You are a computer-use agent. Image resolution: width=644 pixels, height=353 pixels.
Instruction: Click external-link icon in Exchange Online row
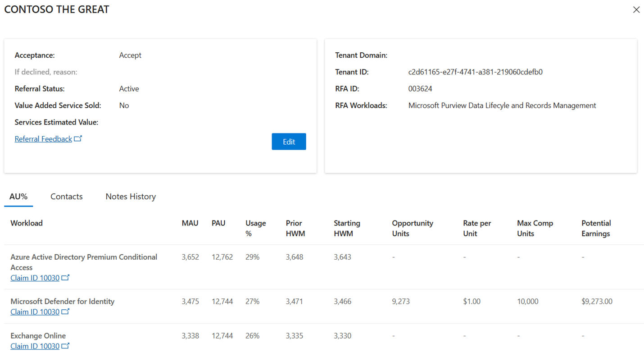(65, 346)
